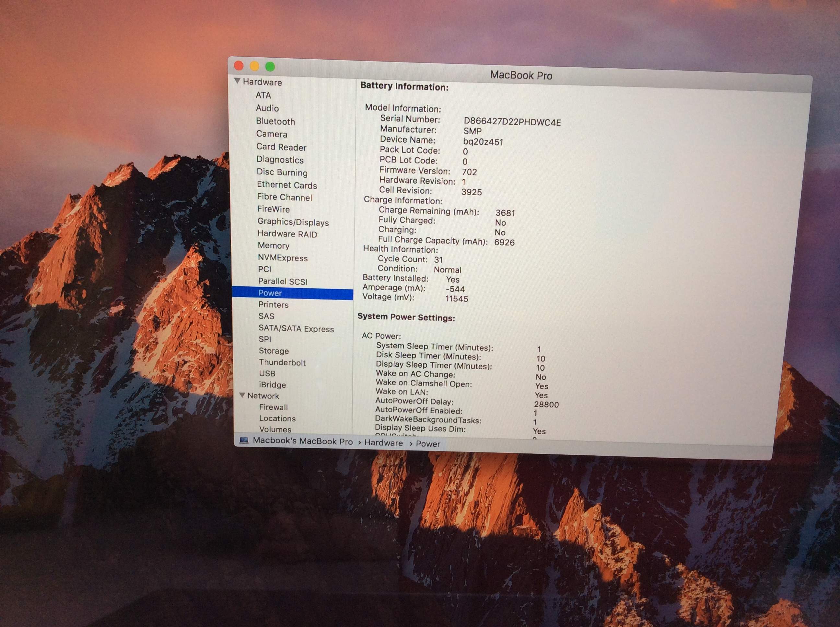Select Volumes under Network

275,430
